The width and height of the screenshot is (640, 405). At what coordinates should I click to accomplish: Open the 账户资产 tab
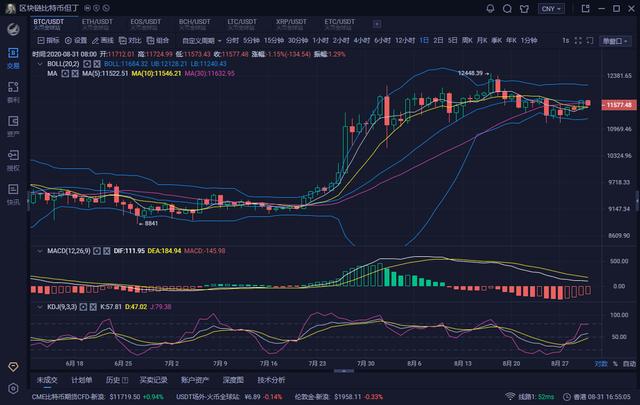click(195, 380)
